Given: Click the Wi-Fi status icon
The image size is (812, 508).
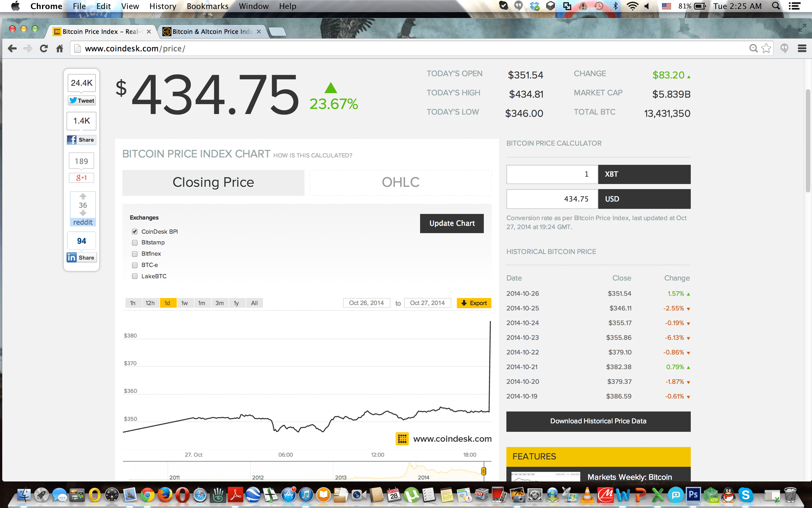Looking at the screenshot, I should pos(632,6).
